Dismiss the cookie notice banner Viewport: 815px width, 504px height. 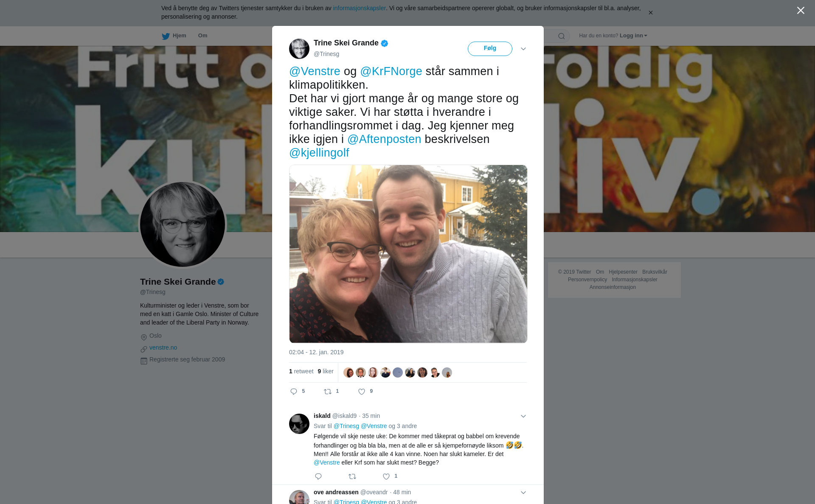[x=650, y=13]
